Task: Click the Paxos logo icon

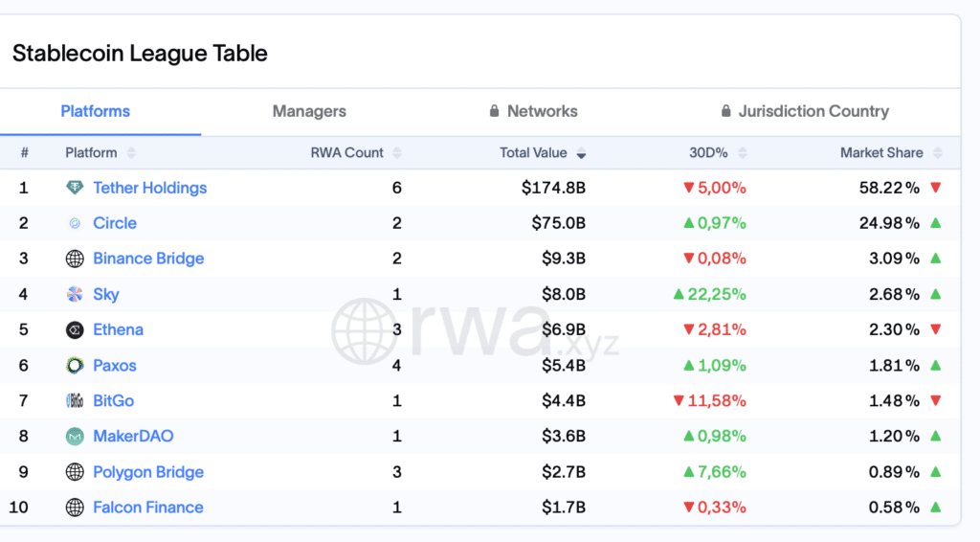Action: [x=75, y=366]
